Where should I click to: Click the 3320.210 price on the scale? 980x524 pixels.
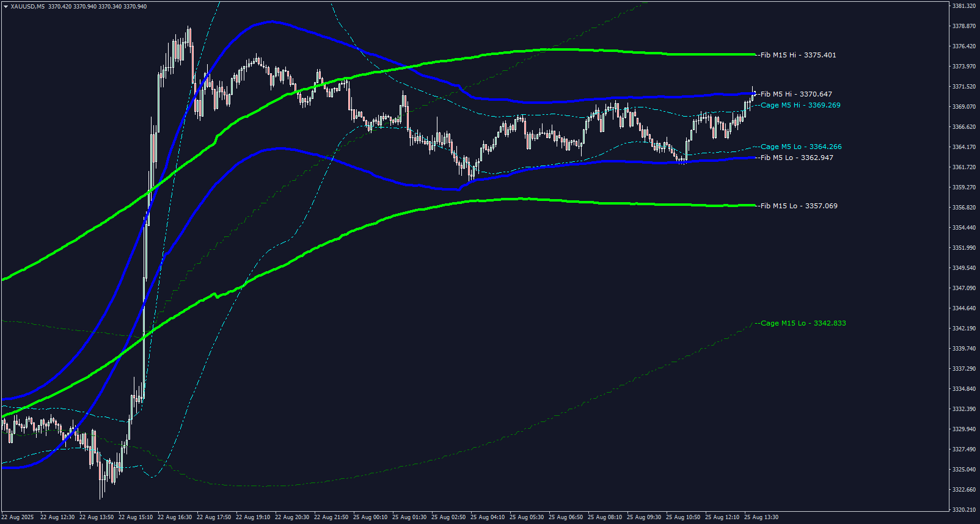[964, 509]
